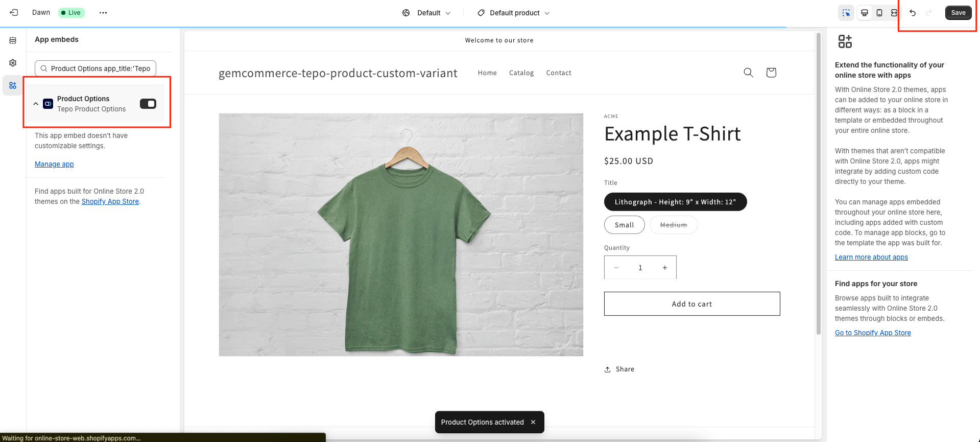This screenshot has width=980, height=442.
Task: Open the three-dot more actions menu
Action: click(x=103, y=13)
